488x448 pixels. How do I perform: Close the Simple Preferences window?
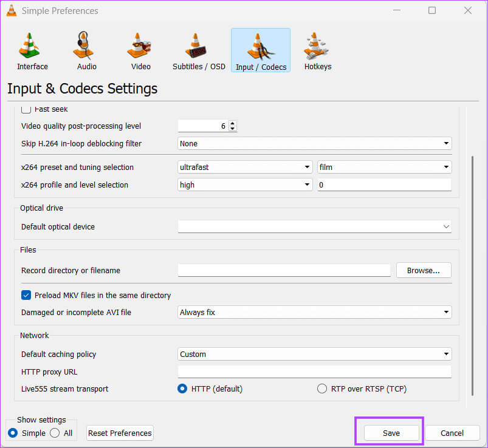pos(468,10)
